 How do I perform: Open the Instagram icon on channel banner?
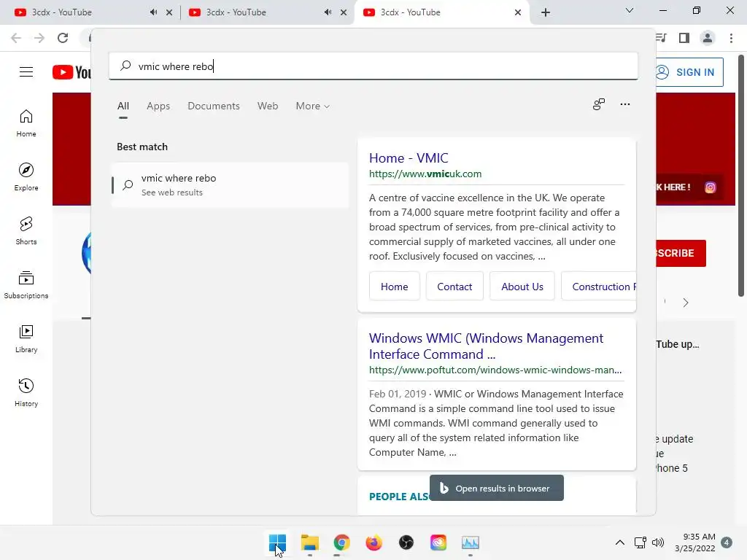click(711, 187)
